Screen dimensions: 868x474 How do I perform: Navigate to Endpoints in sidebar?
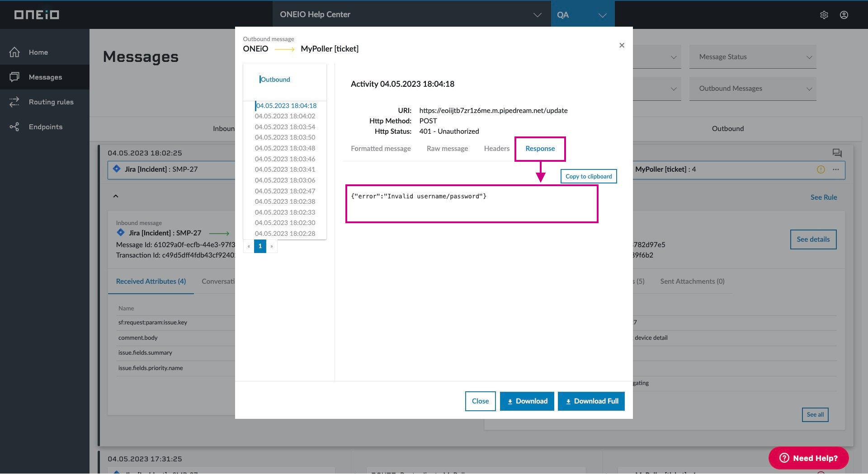46,127
